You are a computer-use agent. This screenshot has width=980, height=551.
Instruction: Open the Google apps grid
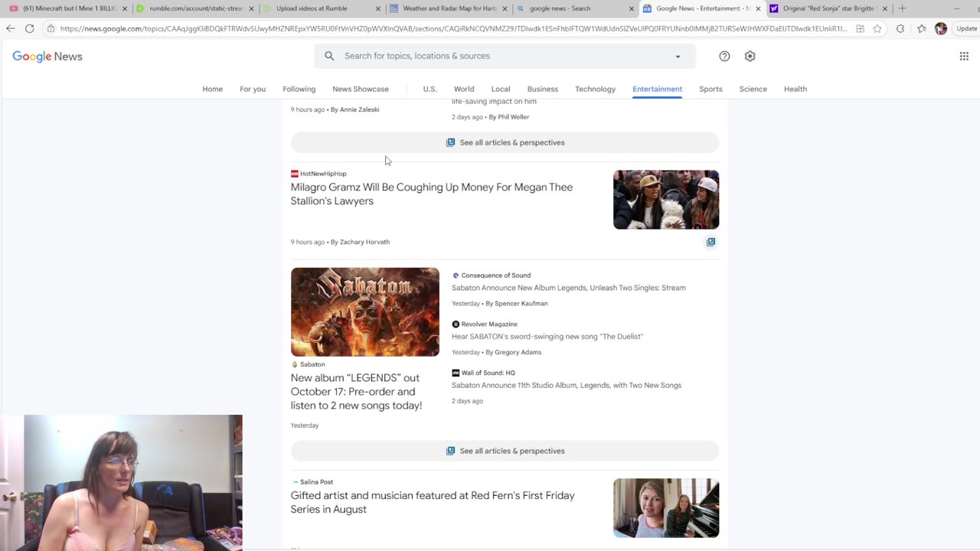(964, 56)
